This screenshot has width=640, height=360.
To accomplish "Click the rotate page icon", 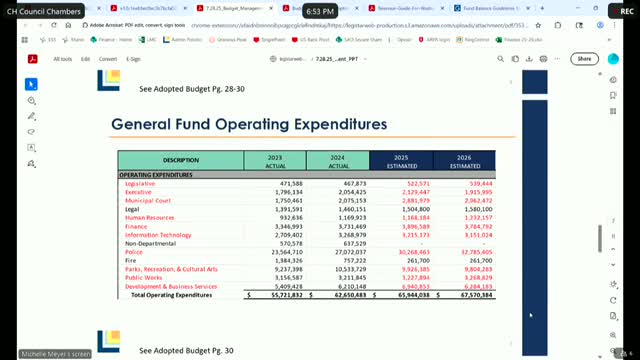I will [x=613, y=300].
